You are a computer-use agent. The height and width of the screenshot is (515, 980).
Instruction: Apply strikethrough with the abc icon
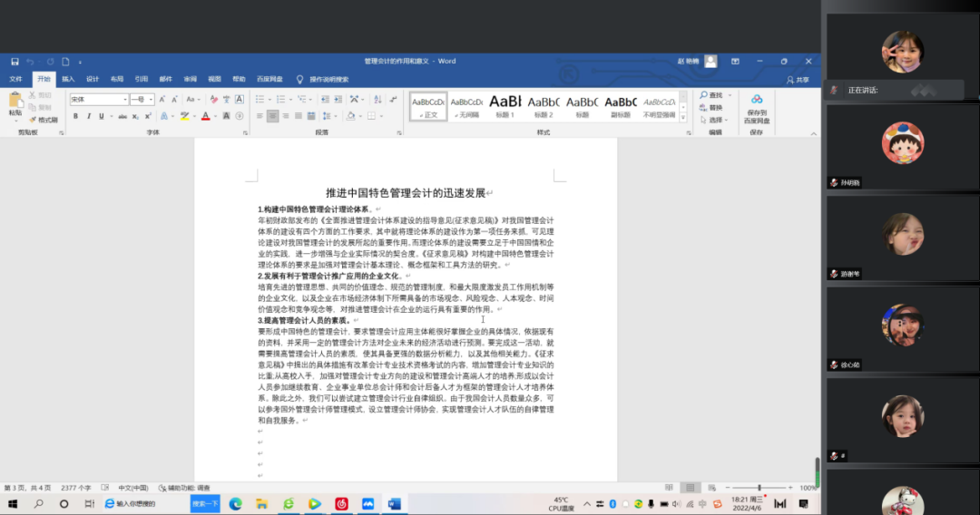(x=122, y=116)
